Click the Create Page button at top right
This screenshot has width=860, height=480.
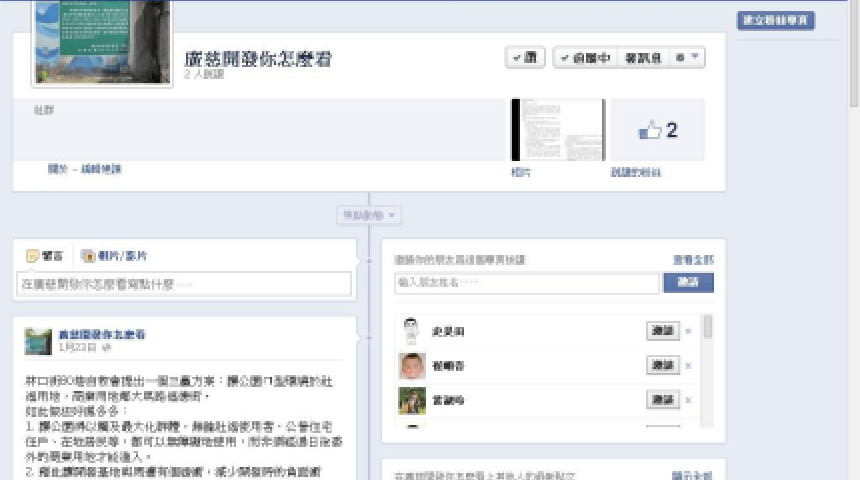(x=776, y=20)
